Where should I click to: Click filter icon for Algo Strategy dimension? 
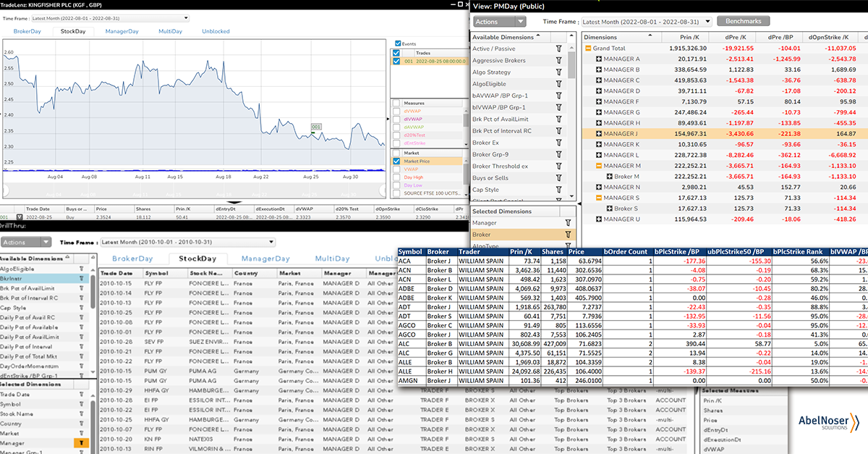point(558,72)
